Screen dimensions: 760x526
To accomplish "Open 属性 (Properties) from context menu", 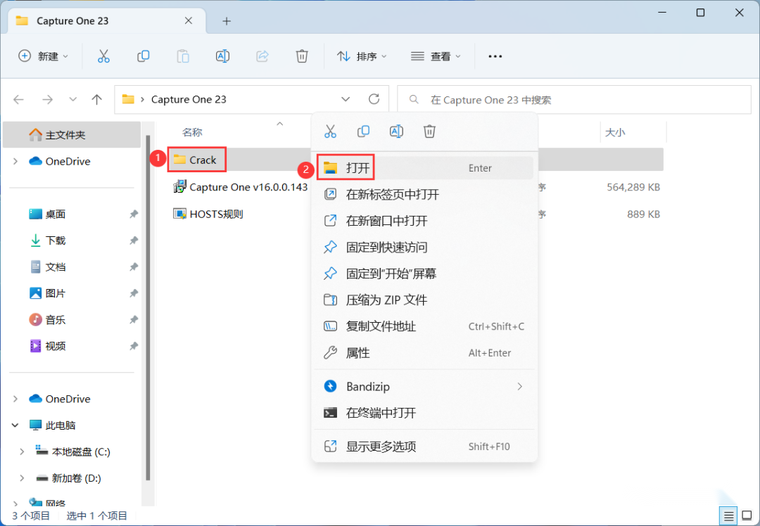I will point(425,353).
